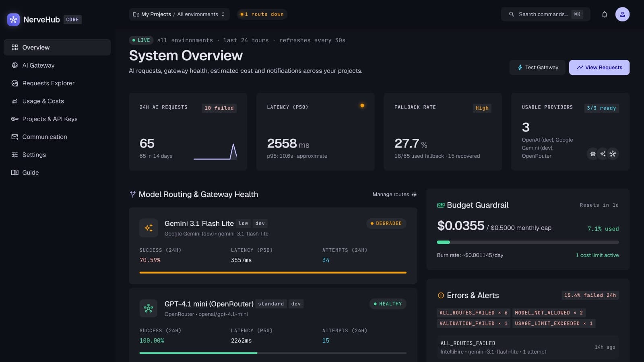The image size is (644, 362).
Task: Click the budget usage progress bar
Action: point(528,242)
